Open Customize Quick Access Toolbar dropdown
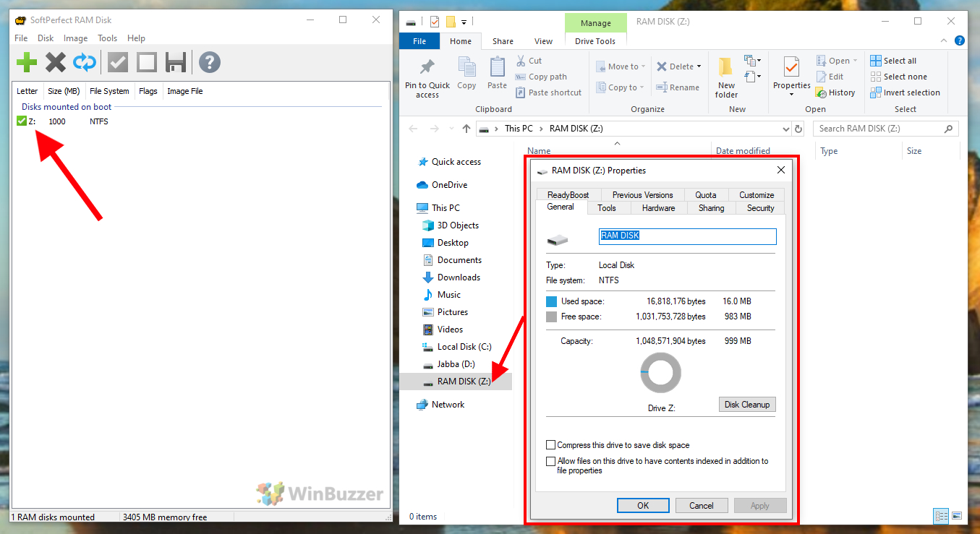 pyautogui.click(x=464, y=21)
